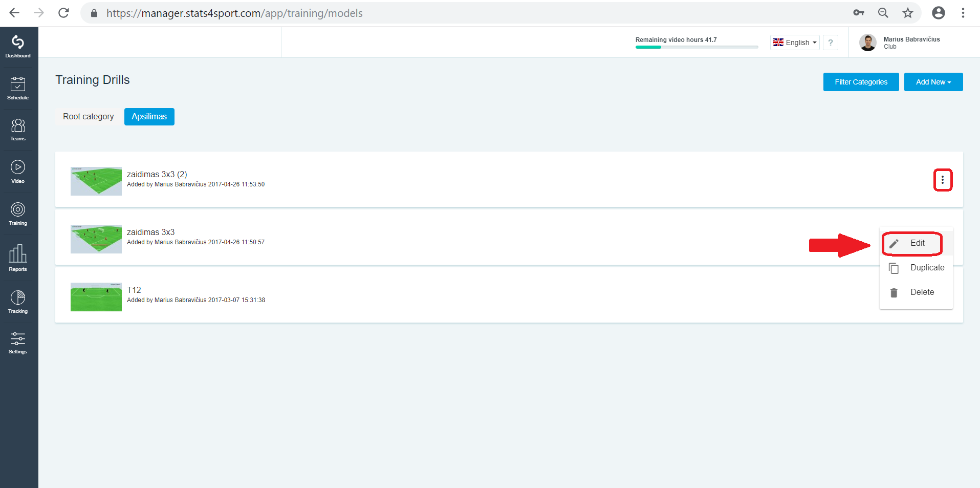The width and height of the screenshot is (980, 488).
Task: Click the T12 drill title
Action: pyautogui.click(x=134, y=290)
